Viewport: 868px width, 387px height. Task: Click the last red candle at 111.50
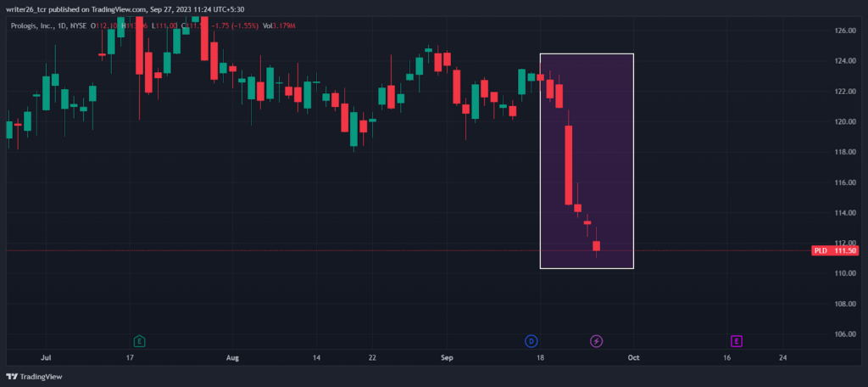(x=596, y=245)
